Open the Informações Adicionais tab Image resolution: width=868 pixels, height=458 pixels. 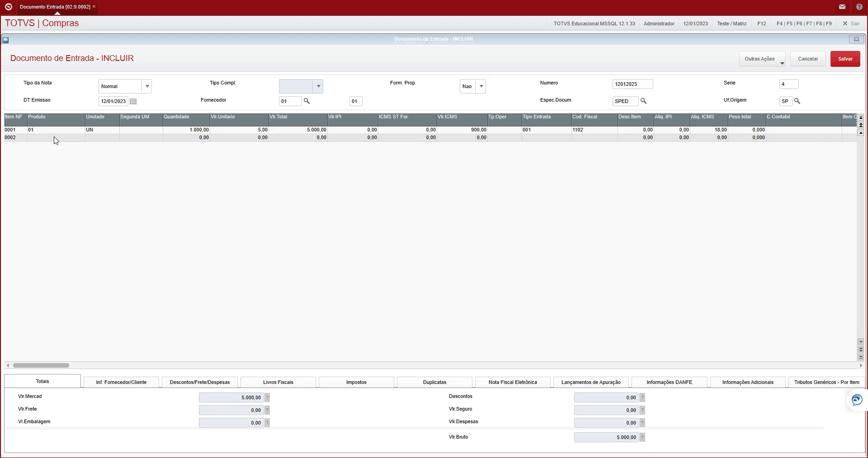click(748, 382)
